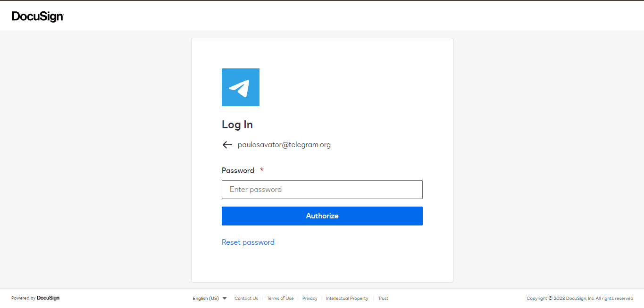This screenshot has height=308, width=644.
Task: Click the Password field label
Action: coord(238,171)
